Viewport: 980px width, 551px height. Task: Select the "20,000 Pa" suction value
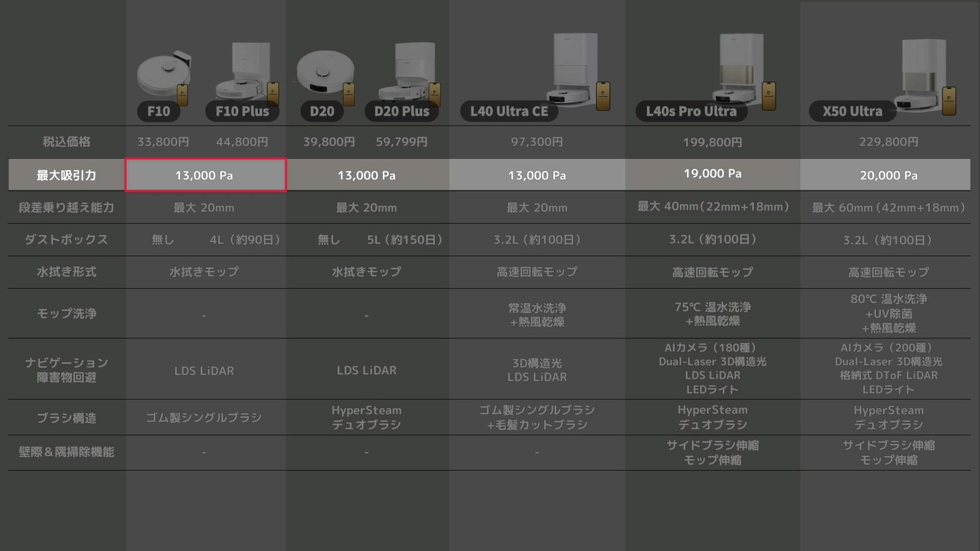(889, 176)
